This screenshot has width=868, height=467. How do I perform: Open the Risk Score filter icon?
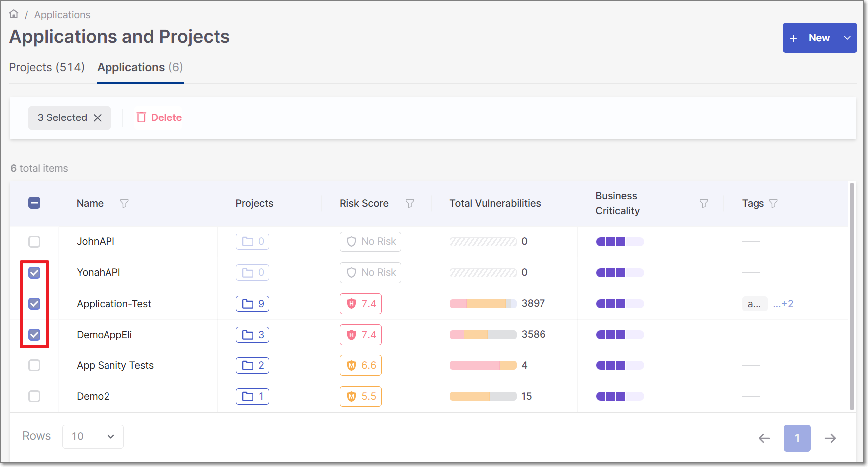click(410, 203)
